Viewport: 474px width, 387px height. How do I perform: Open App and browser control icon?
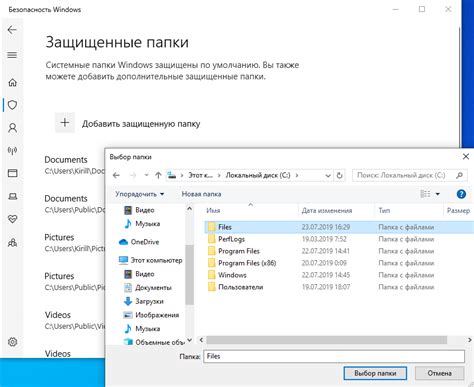12,173
